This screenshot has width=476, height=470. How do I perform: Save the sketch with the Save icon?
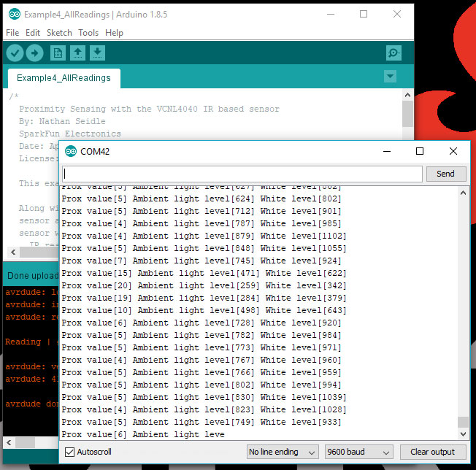point(97,53)
